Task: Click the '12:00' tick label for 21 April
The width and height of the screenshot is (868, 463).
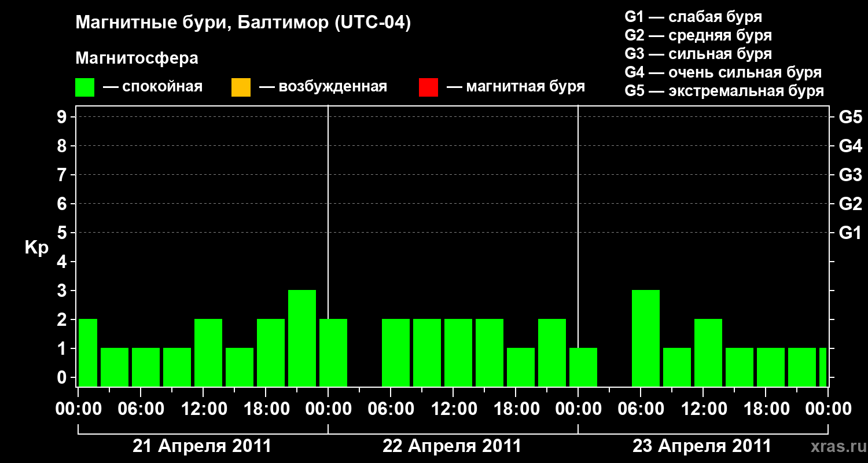Action: coord(203,409)
